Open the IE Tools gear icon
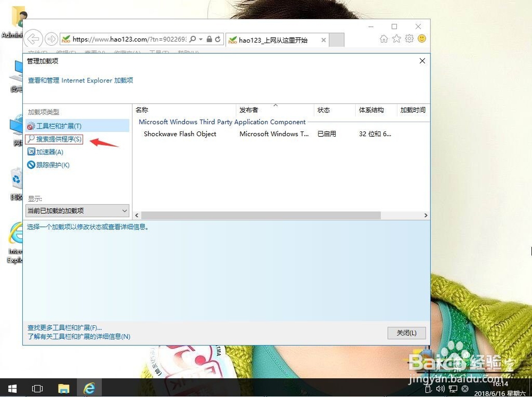Viewport: 532px width, 397px height. point(410,39)
